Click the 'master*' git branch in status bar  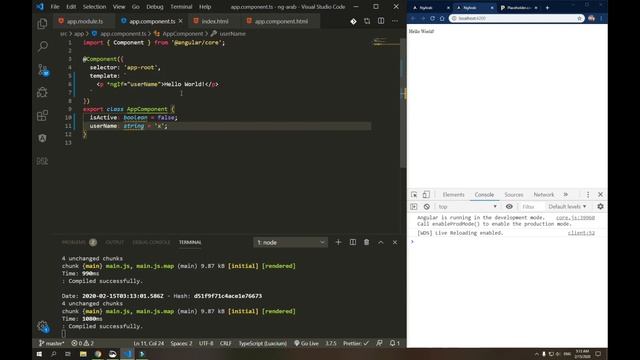(x=52, y=343)
